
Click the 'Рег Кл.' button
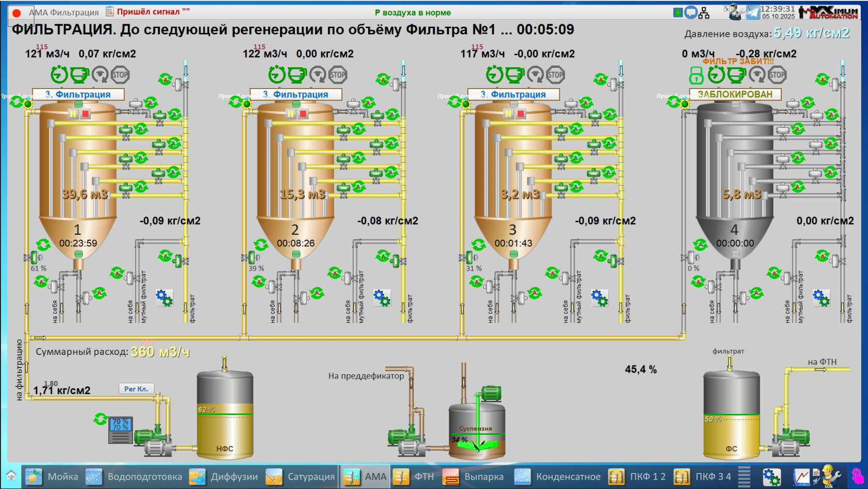click(136, 389)
